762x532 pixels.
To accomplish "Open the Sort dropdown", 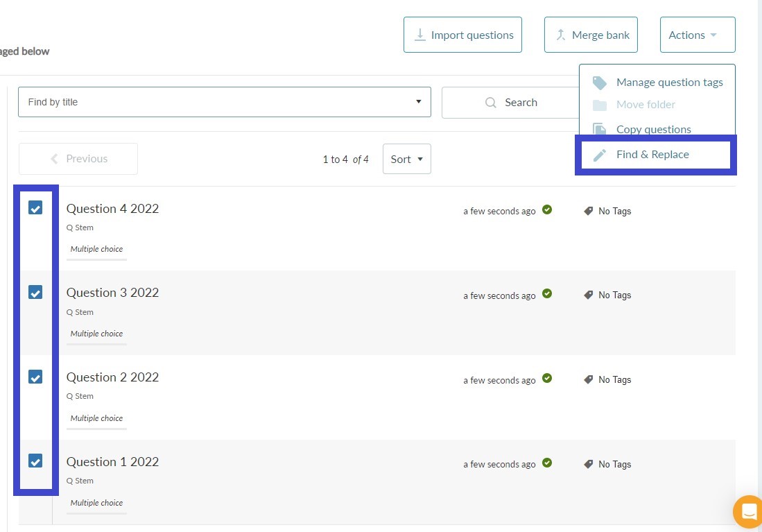I will [x=407, y=159].
